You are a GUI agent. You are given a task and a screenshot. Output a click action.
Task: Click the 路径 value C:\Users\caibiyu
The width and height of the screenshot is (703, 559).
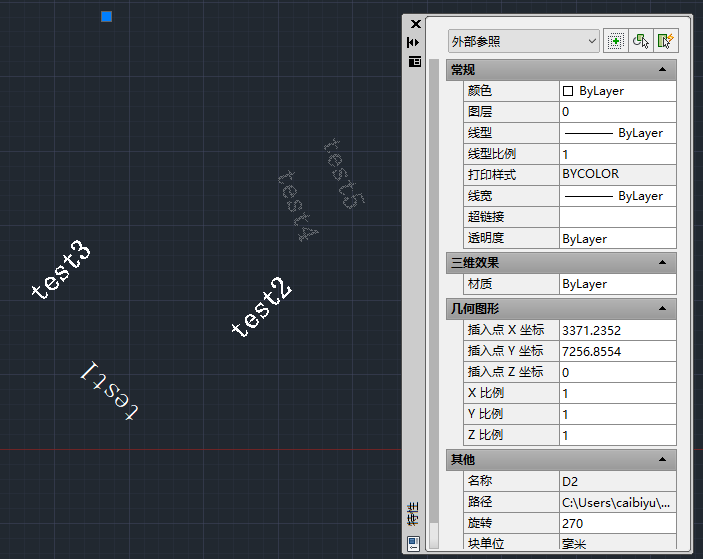(617, 502)
